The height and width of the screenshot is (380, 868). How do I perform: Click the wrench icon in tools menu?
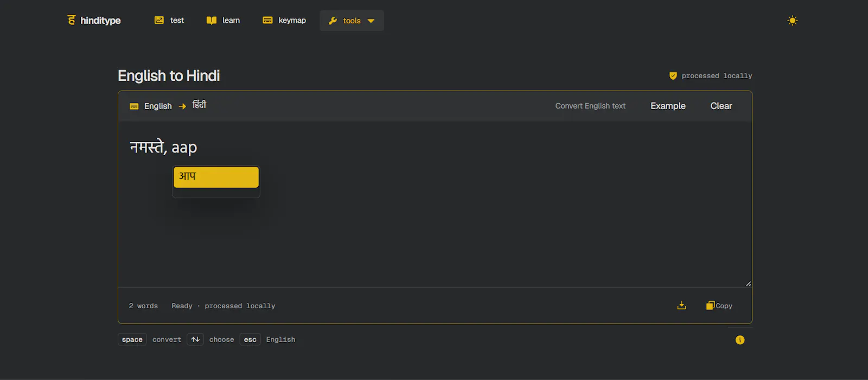coord(333,21)
